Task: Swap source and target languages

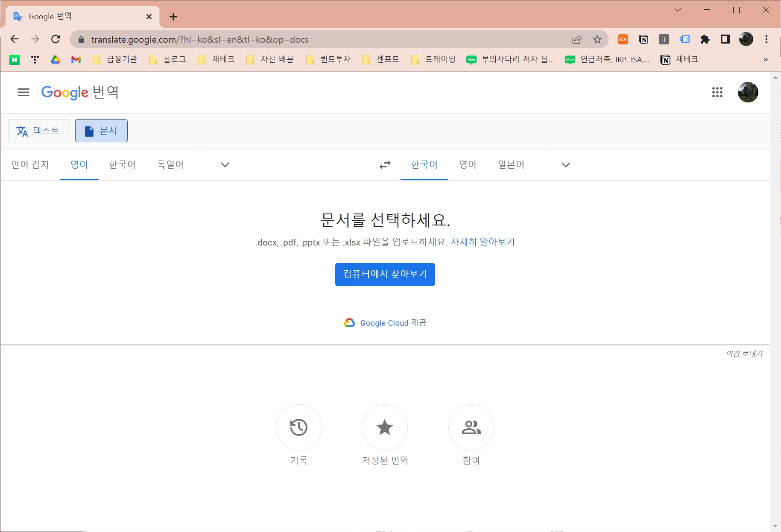Action: coord(385,165)
